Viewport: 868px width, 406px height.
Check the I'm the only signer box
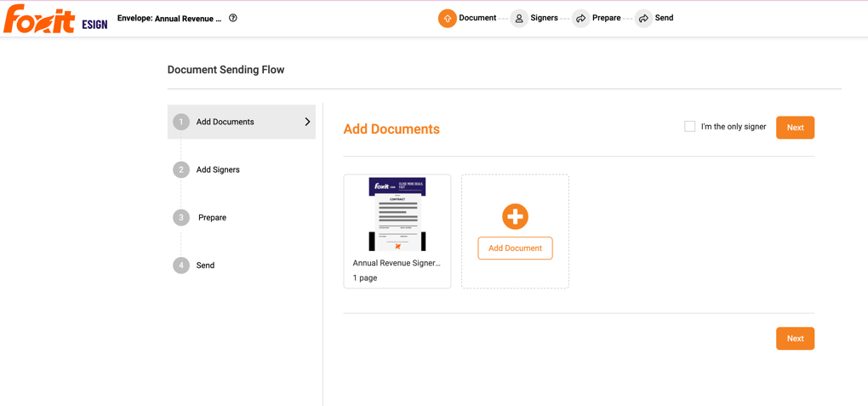690,127
